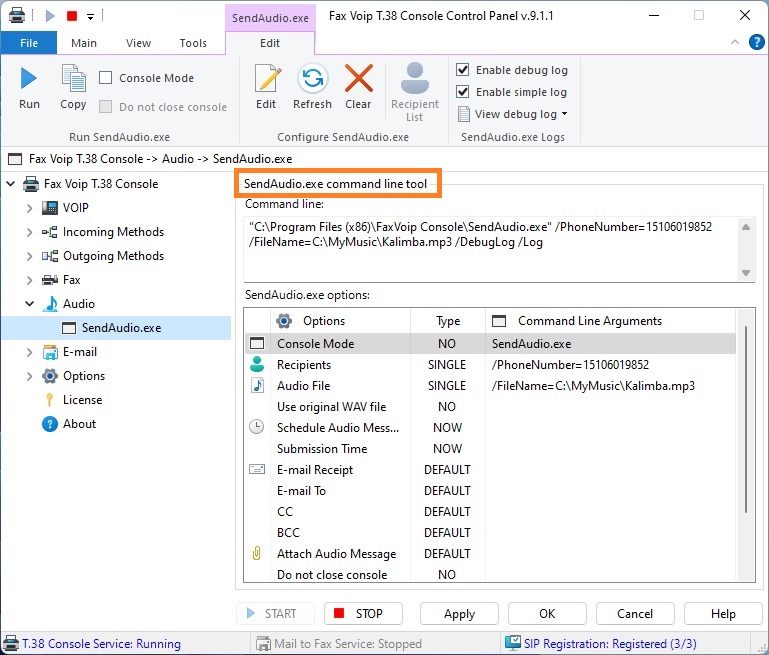The height and width of the screenshot is (655, 769).
Task: Open quick access toolbar customize arrow
Action: click(x=90, y=17)
